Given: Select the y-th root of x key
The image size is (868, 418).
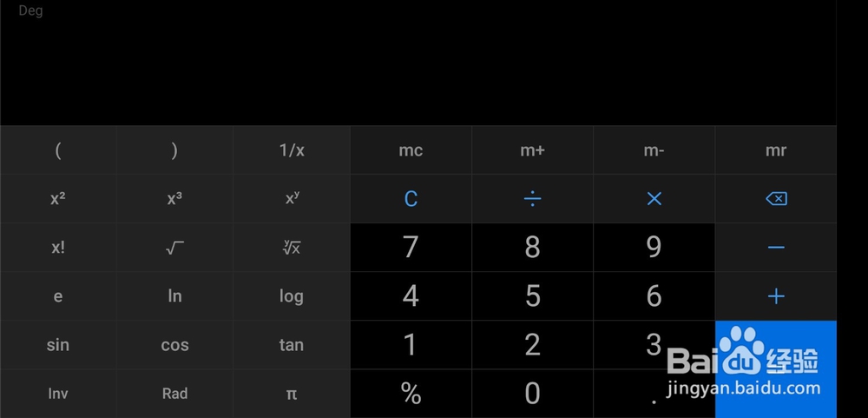Looking at the screenshot, I should pos(292,248).
